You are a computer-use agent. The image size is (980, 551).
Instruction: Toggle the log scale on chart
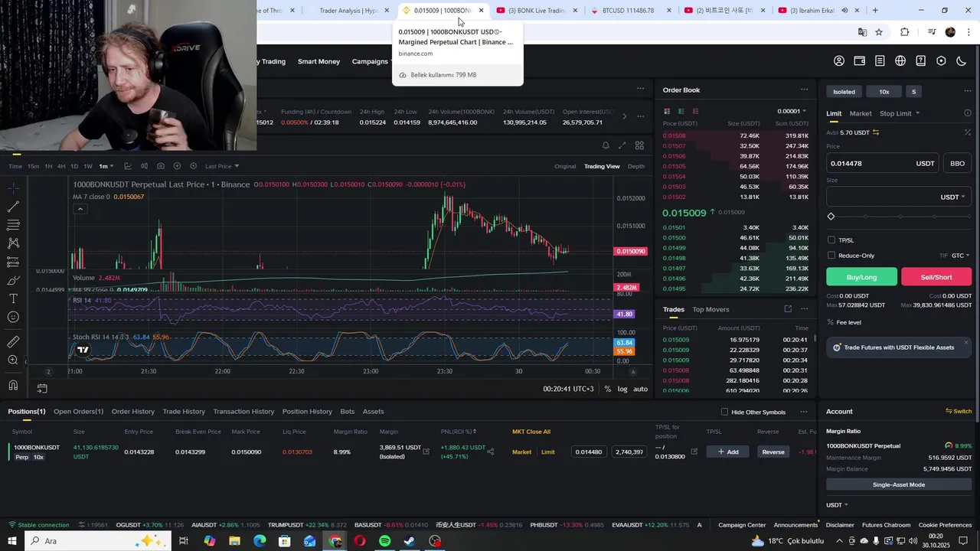(x=622, y=389)
